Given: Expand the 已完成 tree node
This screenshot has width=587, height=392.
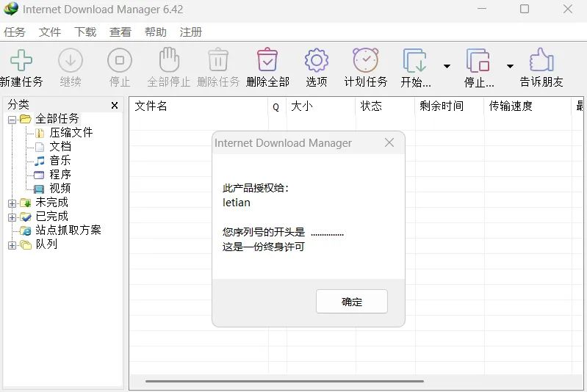Looking at the screenshot, I should [x=12, y=217].
